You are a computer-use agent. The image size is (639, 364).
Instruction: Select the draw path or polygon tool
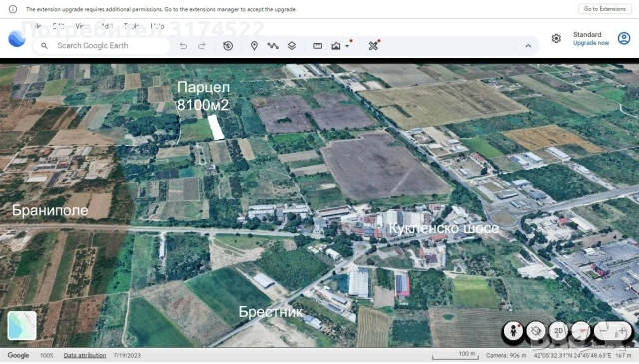(x=273, y=46)
